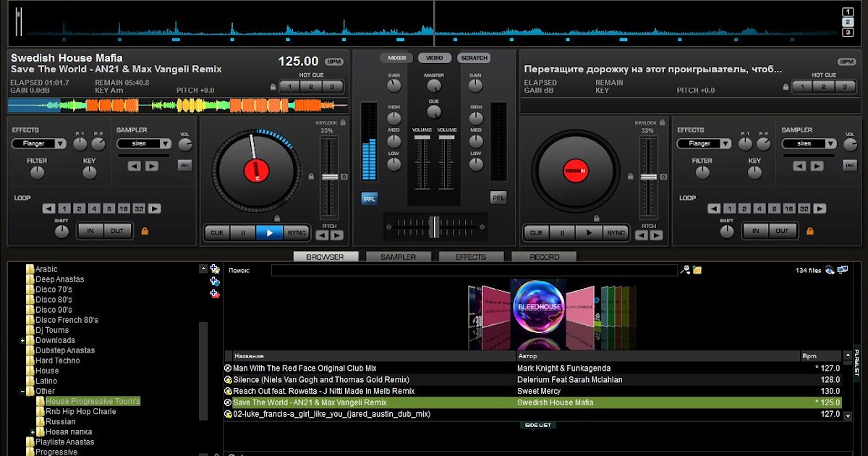Open the EFFECTS tab
The image size is (868, 456).
coord(472,257)
